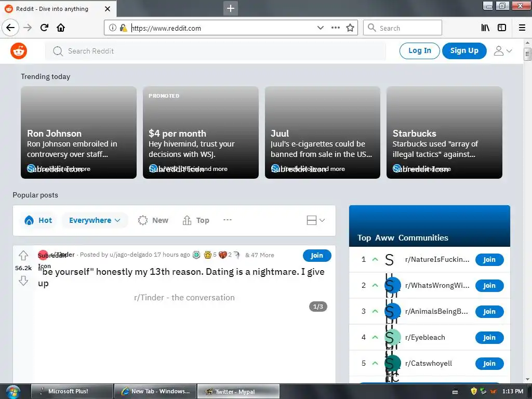Image resolution: width=532 pixels, height=399 pixels.
Task: Click the site information icon in address bar
Action: (x=113, y=28)
